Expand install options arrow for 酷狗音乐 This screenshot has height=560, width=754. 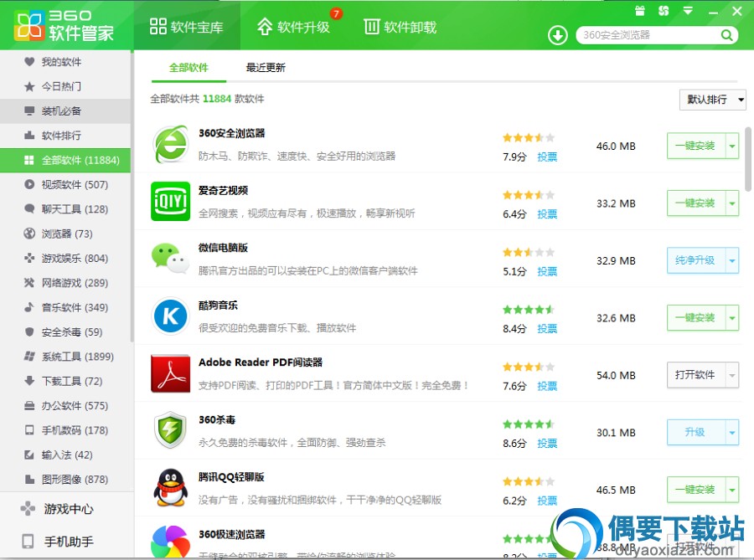732,317
